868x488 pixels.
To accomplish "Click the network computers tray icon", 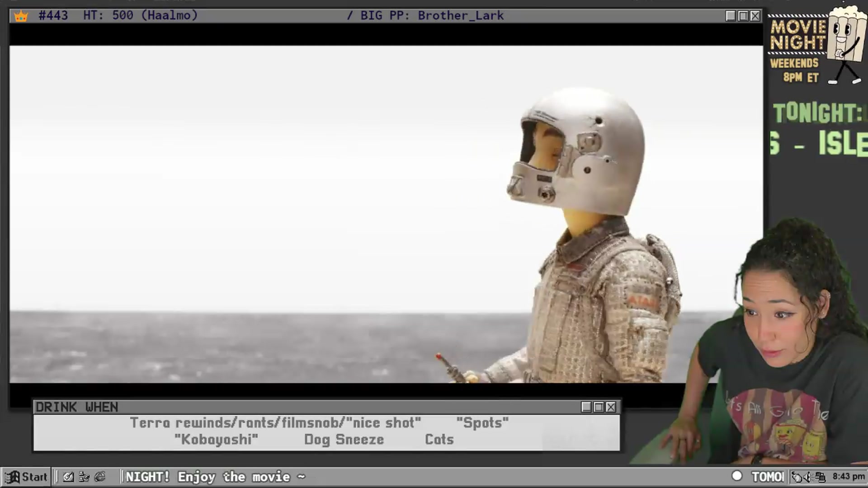I will pyautogui.click(x=820, y=477).
